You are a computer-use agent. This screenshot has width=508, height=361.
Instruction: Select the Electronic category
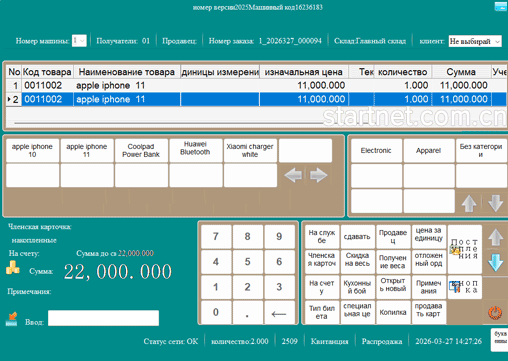pos(376,151)
